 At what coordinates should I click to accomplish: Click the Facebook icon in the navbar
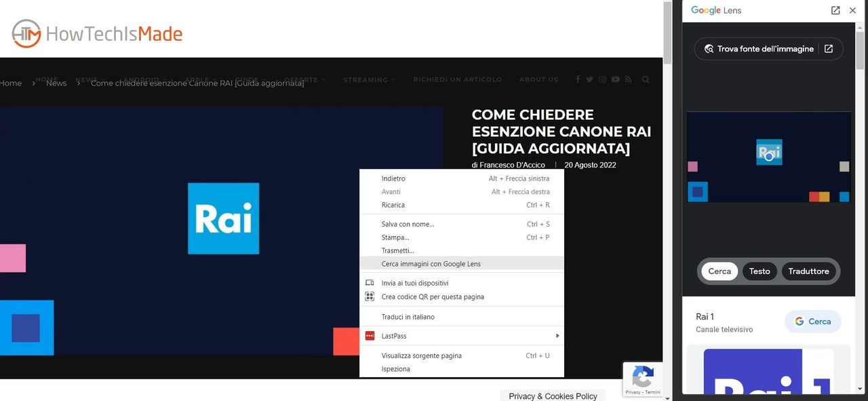[x=578, y=79]
